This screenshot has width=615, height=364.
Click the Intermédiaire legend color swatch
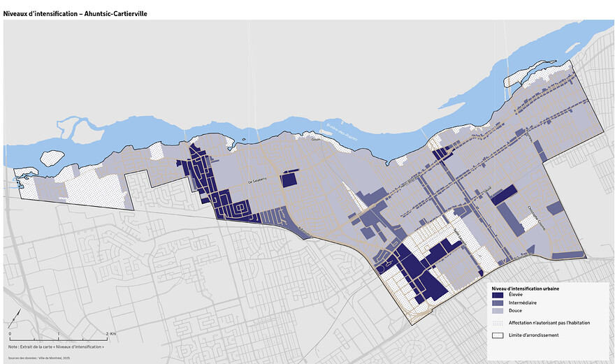(x=497, y=303)
